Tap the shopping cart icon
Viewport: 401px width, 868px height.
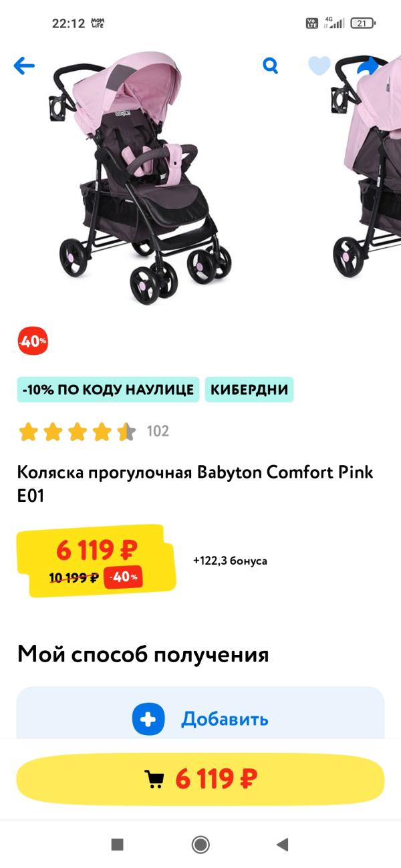tap(154, 779)
